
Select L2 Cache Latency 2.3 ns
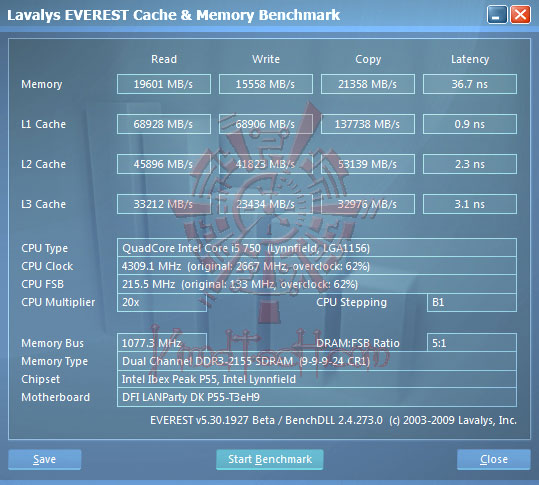pyautogui.click(x=470, y=164)
